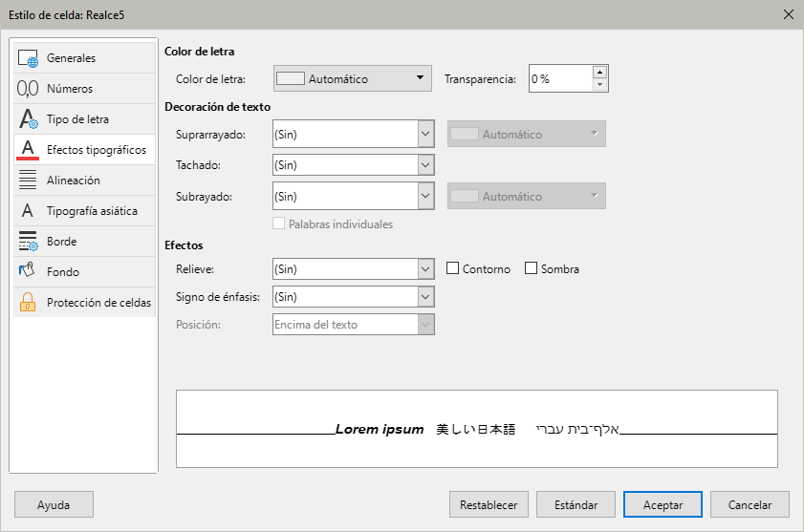Enable the Contorno checkbox

point(452,268)
